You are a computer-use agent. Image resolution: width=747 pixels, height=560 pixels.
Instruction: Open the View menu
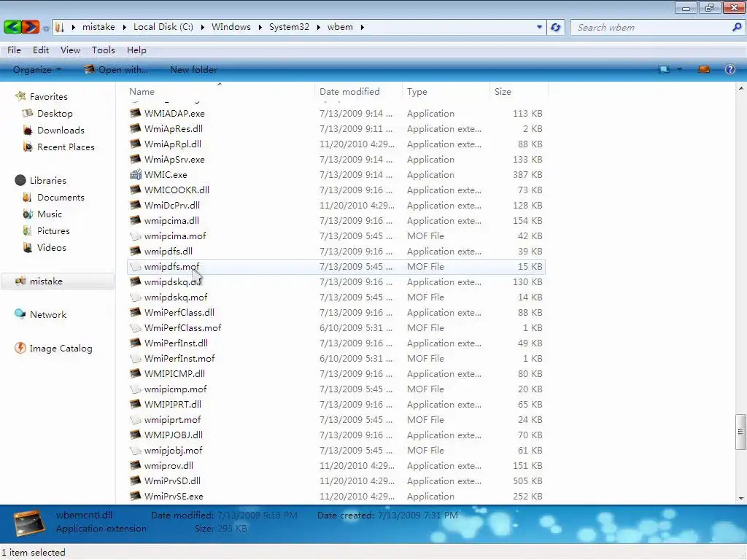71,50
